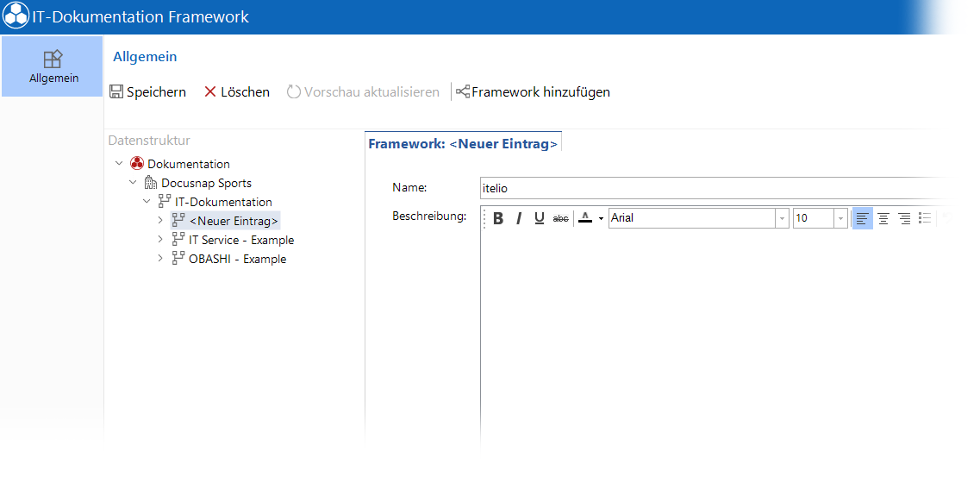The height and width of the screenshot is (483, 980).
Task: Click the Name input field
Action: 715,188
